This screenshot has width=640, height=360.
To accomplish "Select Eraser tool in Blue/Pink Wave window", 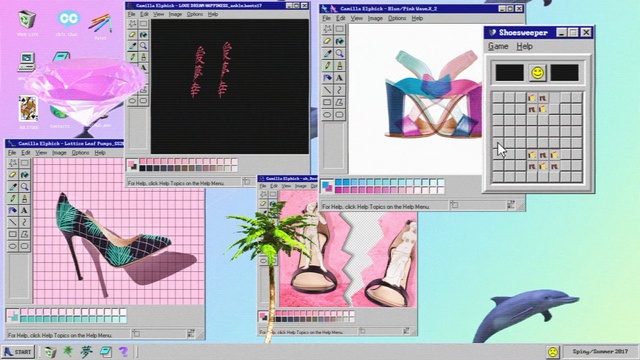I will (x=327, y=41).
